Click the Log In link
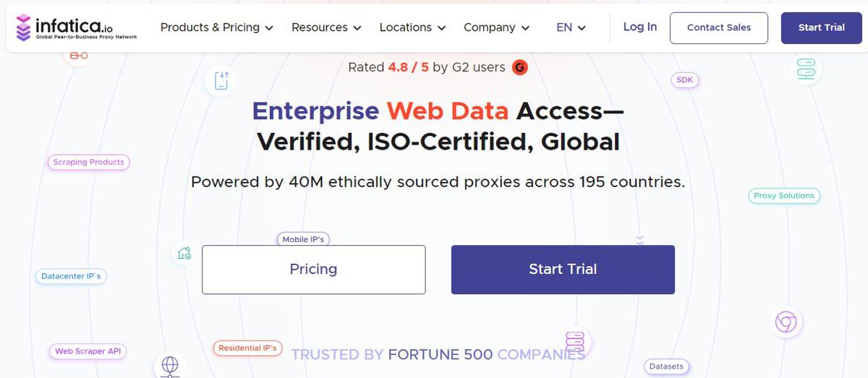Image resolution: width=868 pixels, height=378 pixels. click(x=640, y=27)
